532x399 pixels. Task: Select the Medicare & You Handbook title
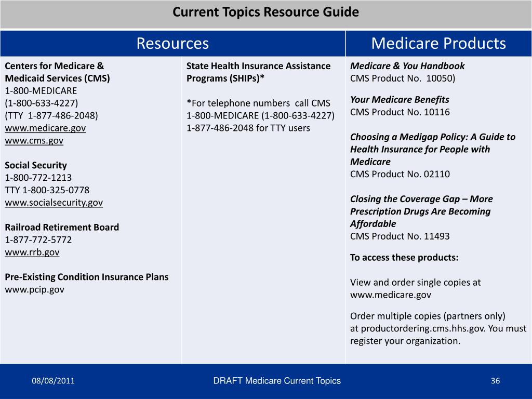tap(407, 66)
